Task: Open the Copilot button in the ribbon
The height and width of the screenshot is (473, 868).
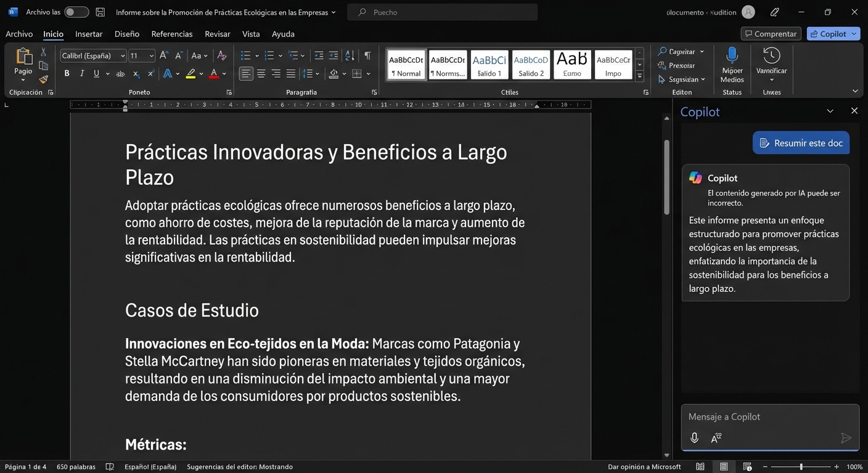Action: (832, 33)
